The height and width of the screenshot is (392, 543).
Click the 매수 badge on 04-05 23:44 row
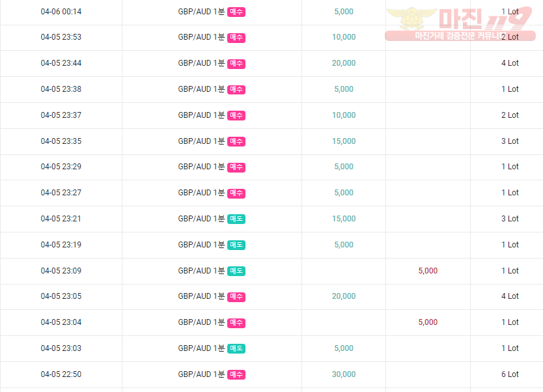pyautogui.click(x=236, y=63)
